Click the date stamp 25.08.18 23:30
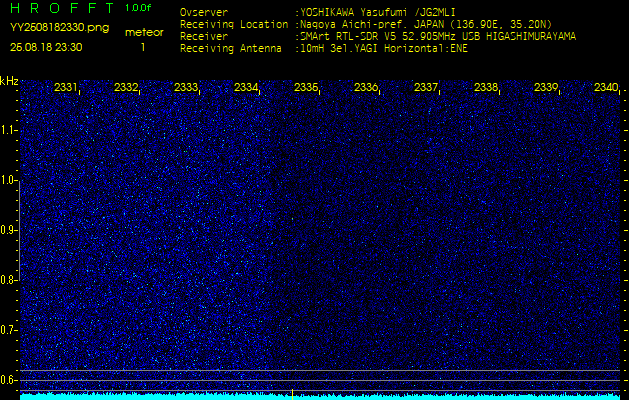The height and width of the screenshot is (400, 629). [x=46, y=47]
